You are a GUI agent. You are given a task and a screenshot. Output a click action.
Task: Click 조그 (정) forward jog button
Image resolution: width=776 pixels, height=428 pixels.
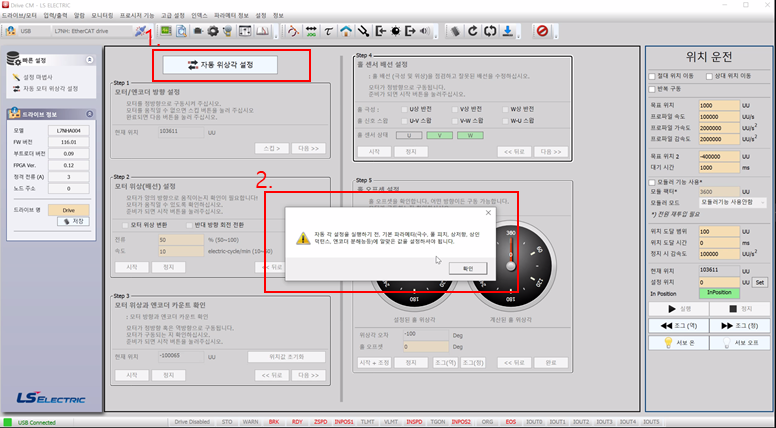(x=740, y=326)
